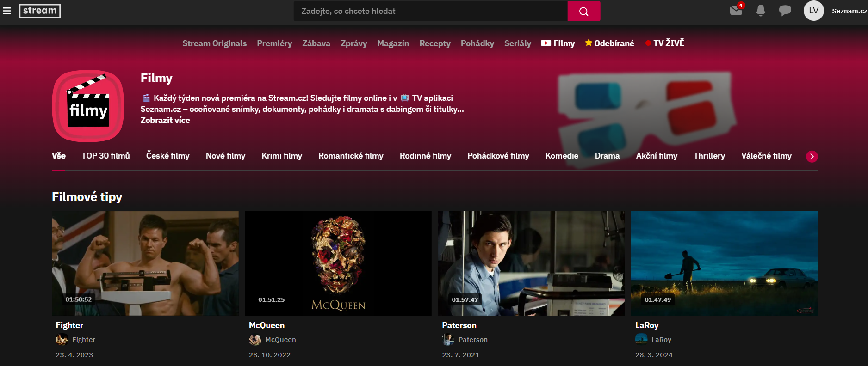The height and width of the screenshot is (366, 868).
Task: Open the Fighter channel name link
Action: click(x=84, y=340)
